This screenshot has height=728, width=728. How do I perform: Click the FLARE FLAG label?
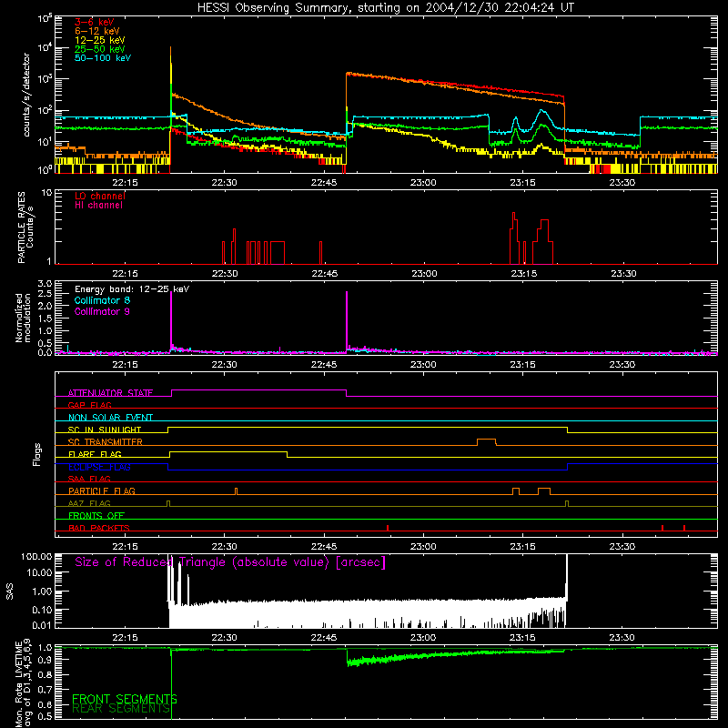click(95, 454)
